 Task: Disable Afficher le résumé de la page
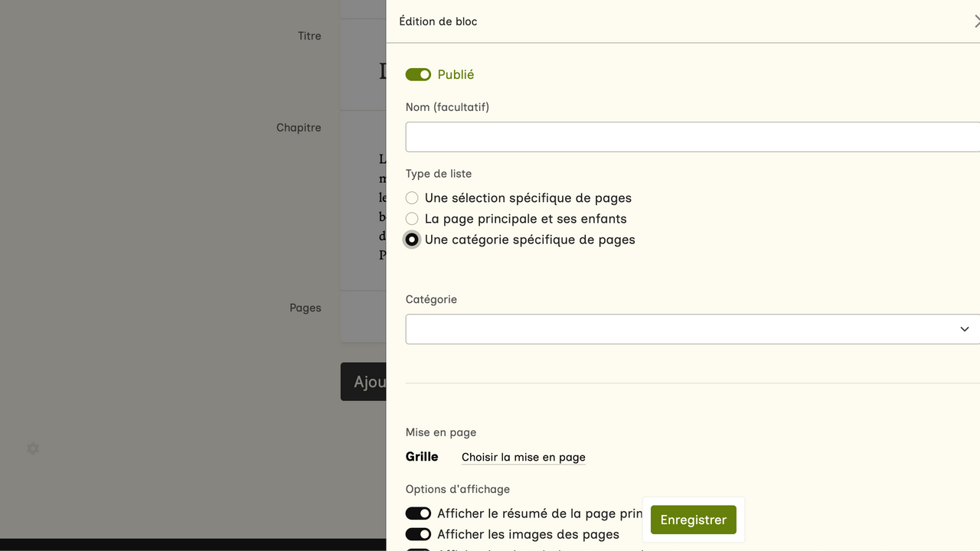click(418, 514)
